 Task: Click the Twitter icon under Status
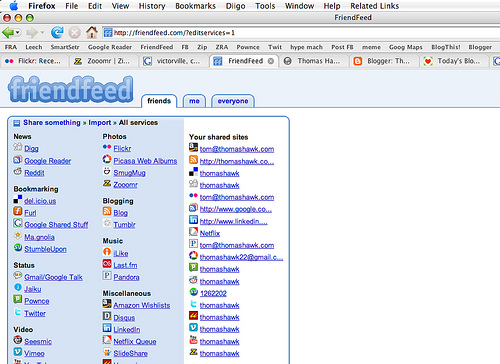[x=18, y=312]
